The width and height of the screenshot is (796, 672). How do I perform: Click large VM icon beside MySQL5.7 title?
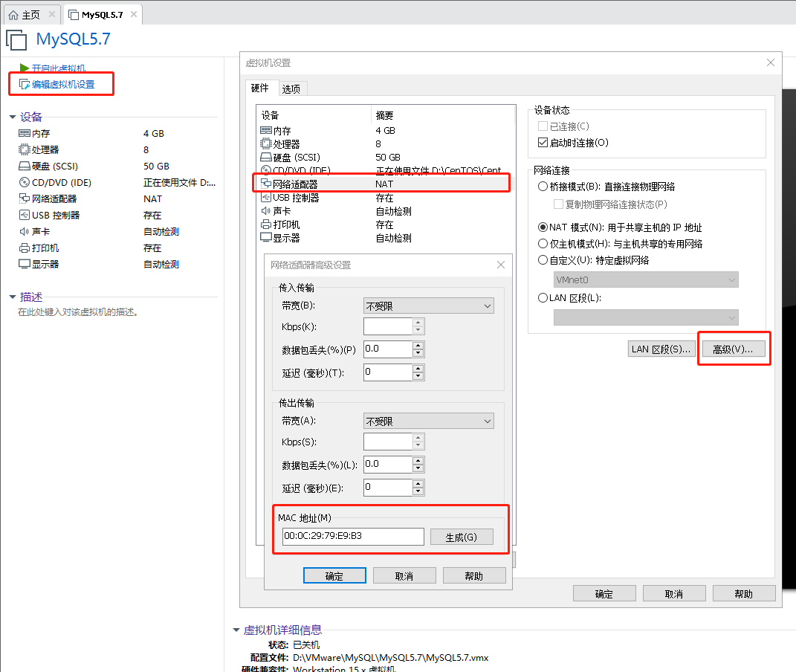pyautogui.click(x=16, y=39)
